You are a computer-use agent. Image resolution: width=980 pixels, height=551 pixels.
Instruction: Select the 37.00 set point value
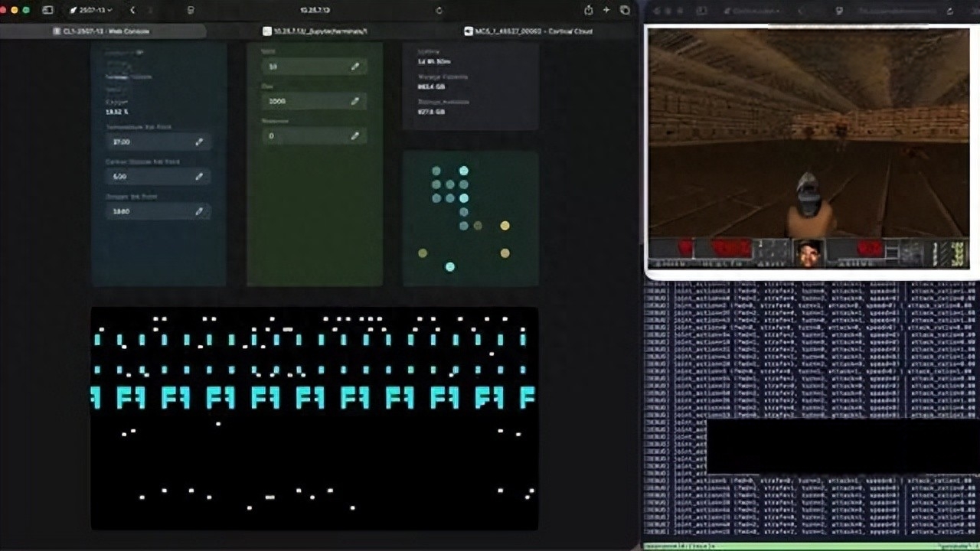pyautogui.click(x=121, y=142)
